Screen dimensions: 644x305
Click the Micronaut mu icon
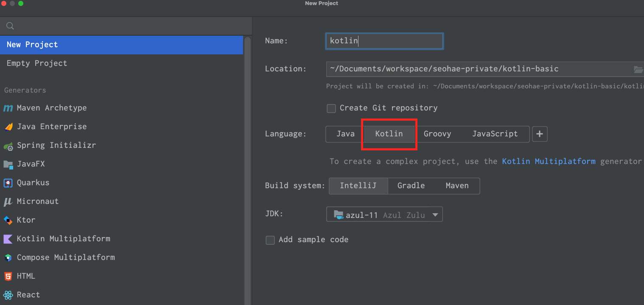click(8, 202)
